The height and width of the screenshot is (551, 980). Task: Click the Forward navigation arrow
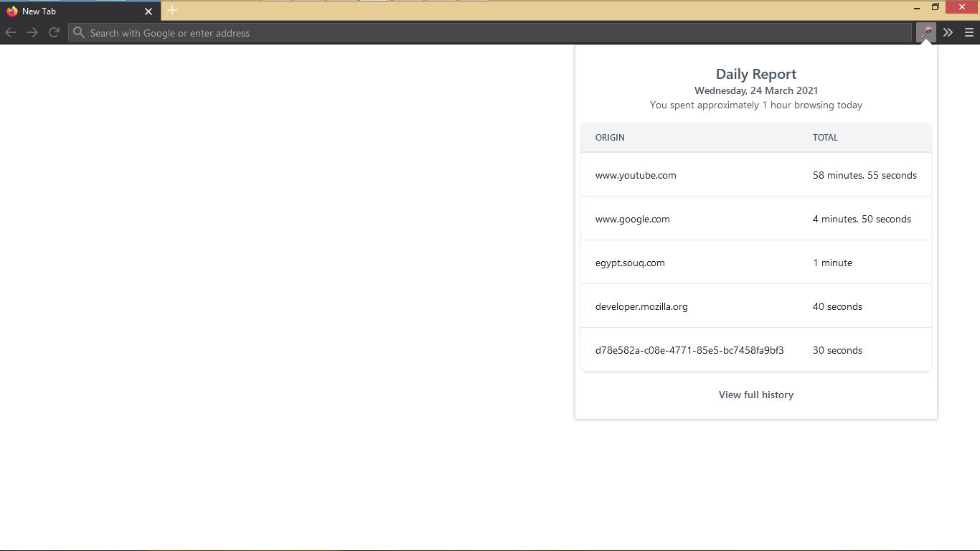pyautogui.click(x=32, y=32)
